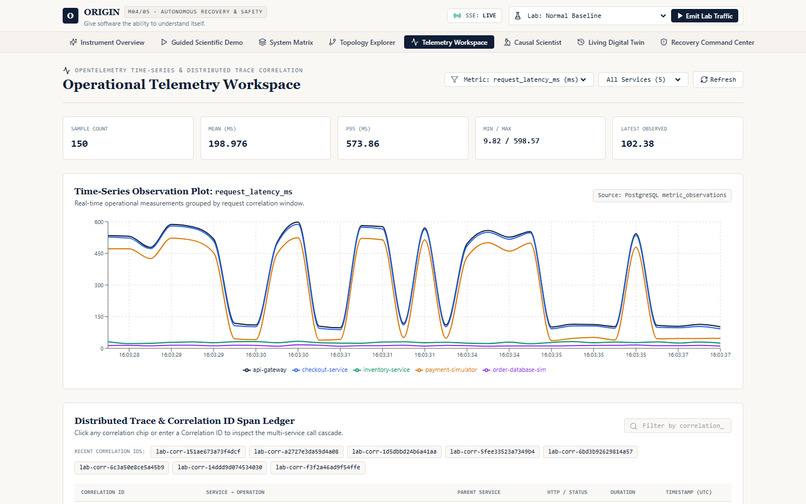Open the All Services (5) dropdown
806x504 pixels.
(643, 79)
